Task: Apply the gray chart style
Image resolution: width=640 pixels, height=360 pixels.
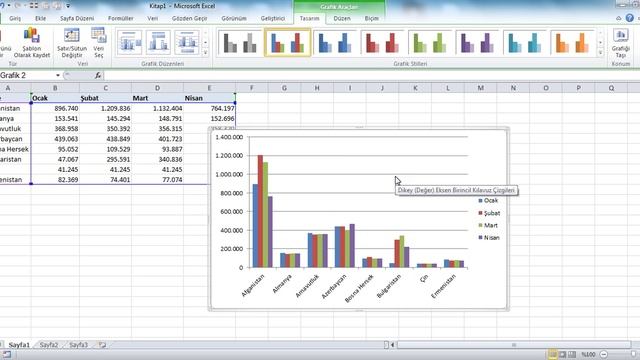Action: 240,42
